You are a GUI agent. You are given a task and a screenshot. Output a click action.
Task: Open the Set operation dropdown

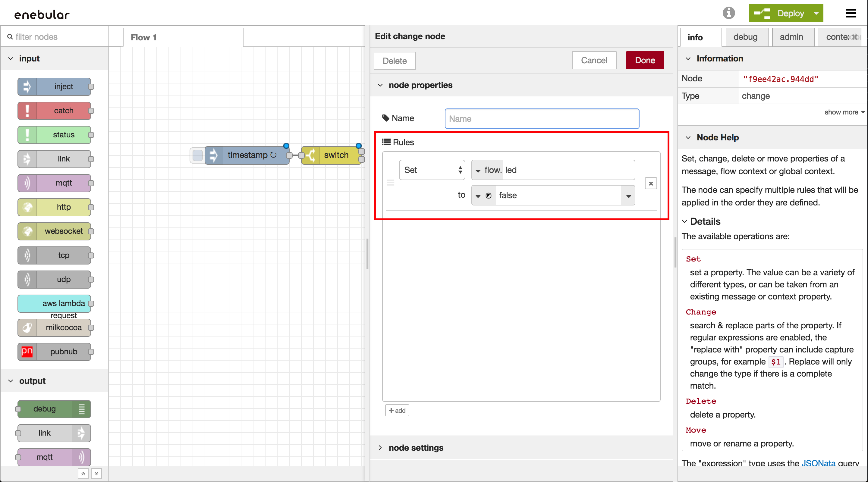tap(432, 170)
